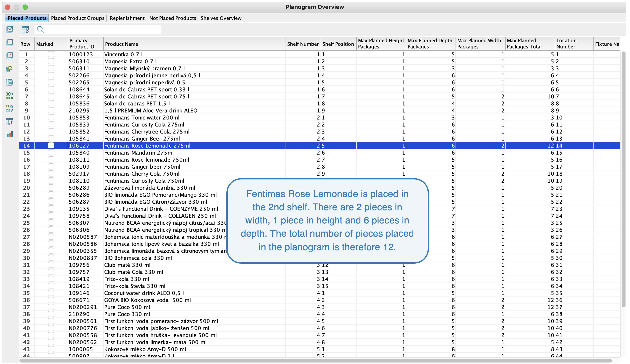Screen dimensions: 630x364
Task: Open the bar chart icon
Action: 10,135
